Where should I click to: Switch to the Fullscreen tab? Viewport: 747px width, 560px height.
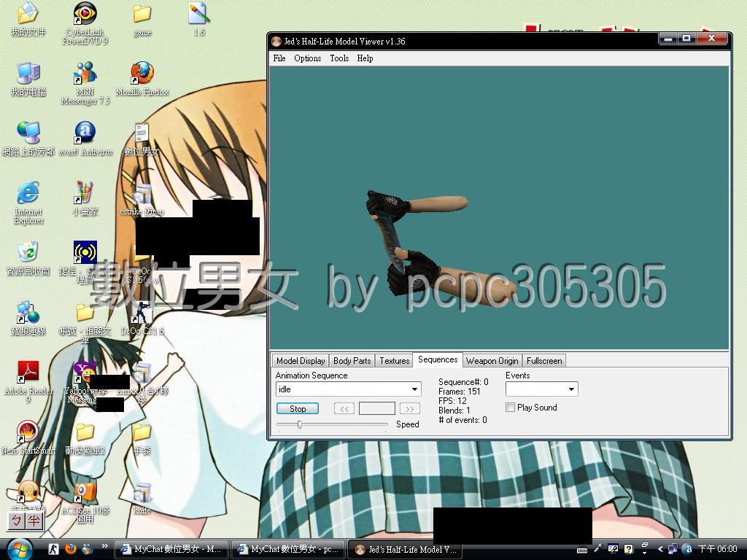coord(544,361)
